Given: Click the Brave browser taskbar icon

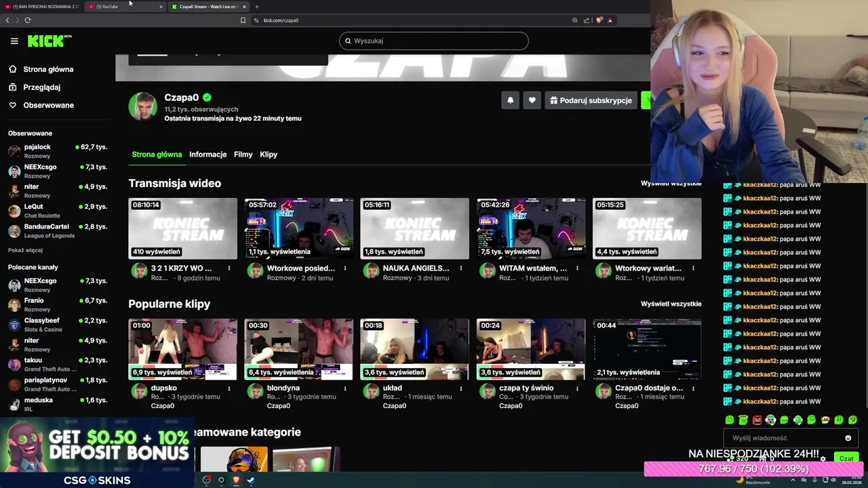Looking at the screenshot, I should 235,480.
